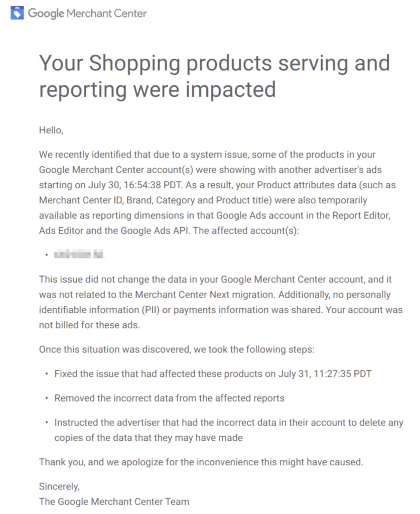Click the "Once this situation was discovered" line
The width and height of the screenshot is (420, 514).
176,349
